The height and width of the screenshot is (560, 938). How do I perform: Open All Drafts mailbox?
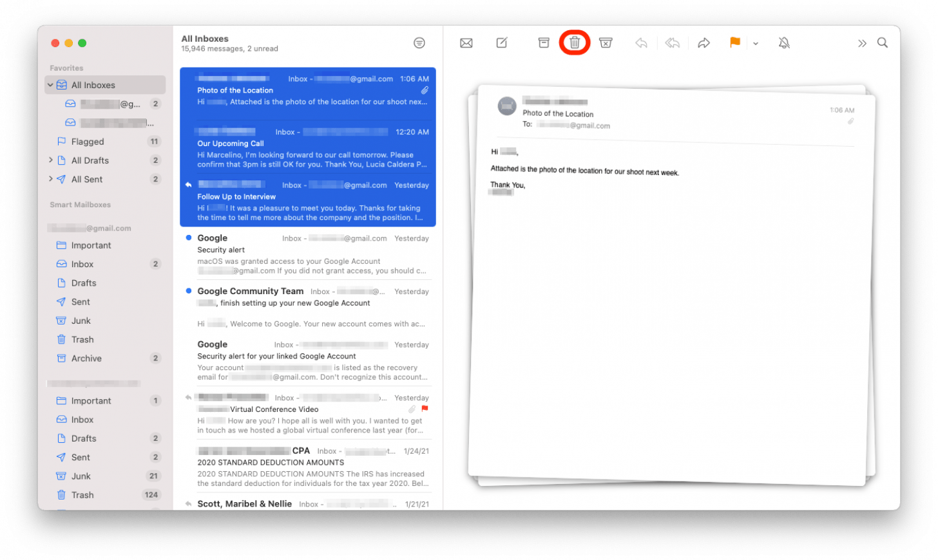[105, 160]
